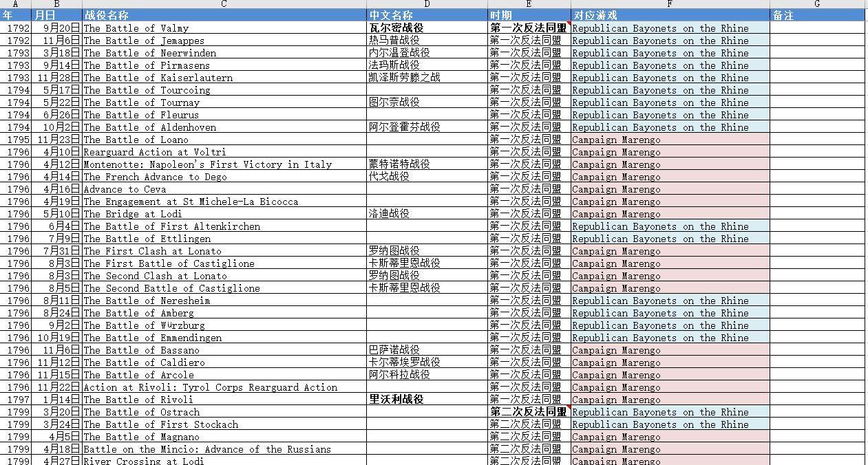The image size is (868, 465).
Task: Click the 战役名称 header cell
Action: 224,15
